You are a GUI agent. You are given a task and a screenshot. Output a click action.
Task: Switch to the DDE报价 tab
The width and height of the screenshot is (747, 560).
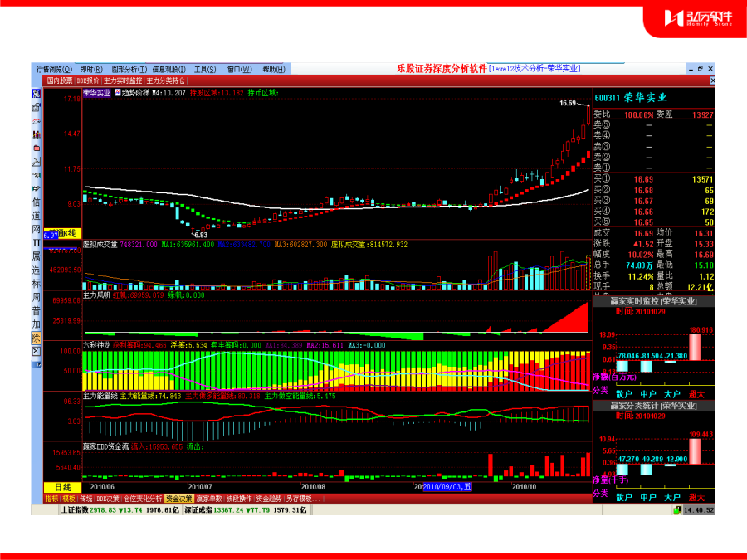(x=88, y=80)
